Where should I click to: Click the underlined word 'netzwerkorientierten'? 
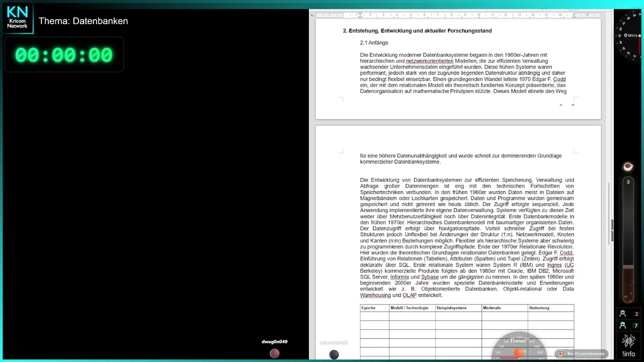coord(430,61)
